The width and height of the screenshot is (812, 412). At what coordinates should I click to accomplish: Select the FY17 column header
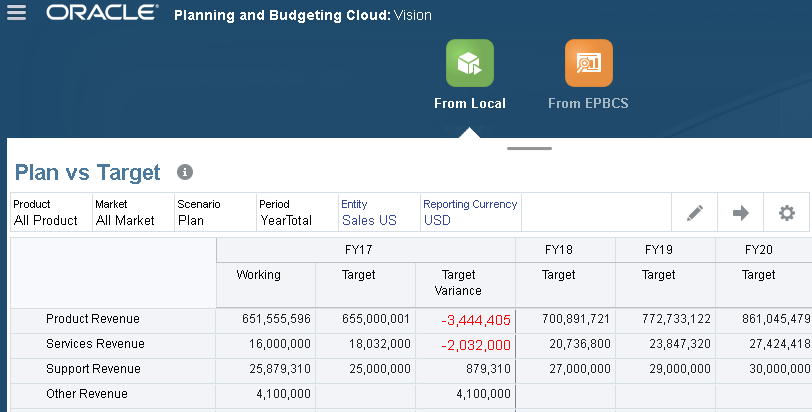coord(365,249)
